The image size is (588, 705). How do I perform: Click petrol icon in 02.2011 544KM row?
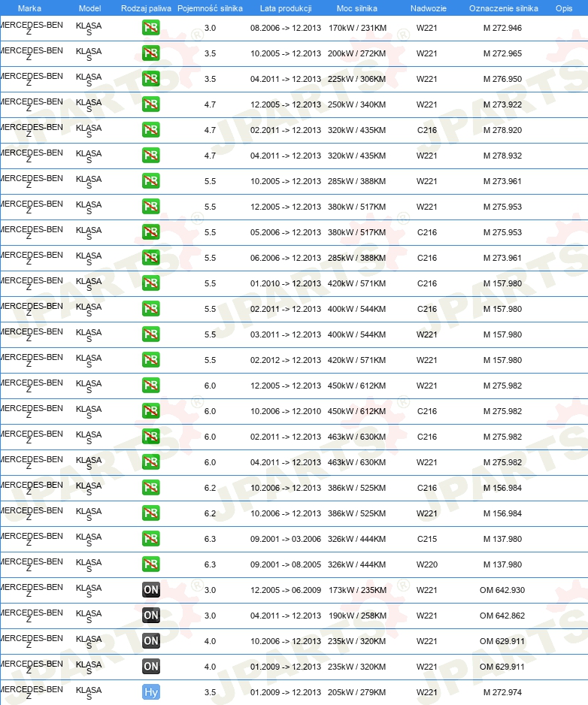[150, 309]
